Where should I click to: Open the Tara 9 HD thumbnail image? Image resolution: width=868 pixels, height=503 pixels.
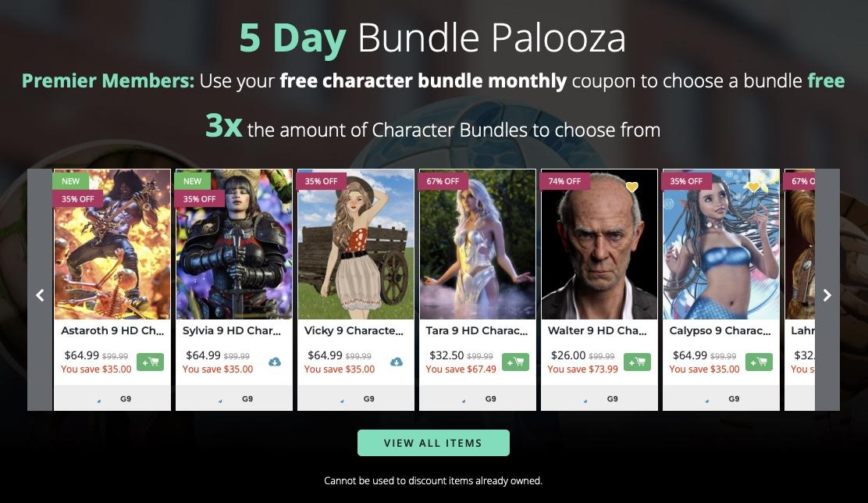click(x=478, y=244)
